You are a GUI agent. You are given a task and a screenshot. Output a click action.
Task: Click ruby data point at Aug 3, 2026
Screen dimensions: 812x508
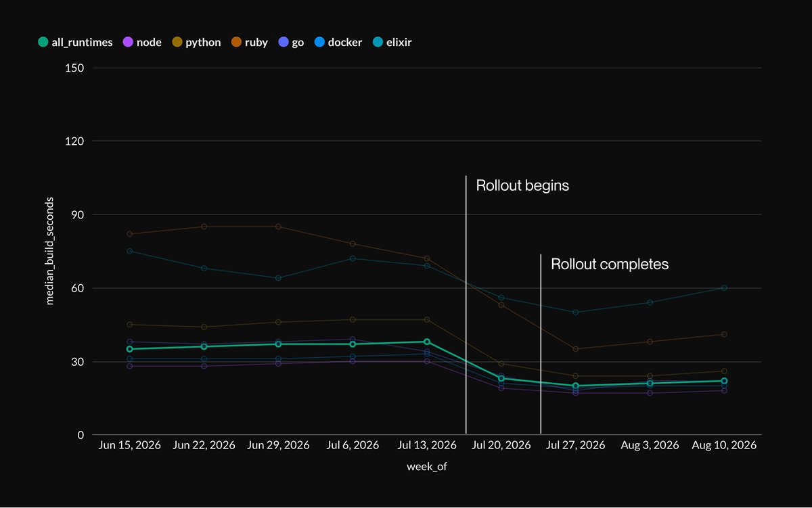[650, 342]
